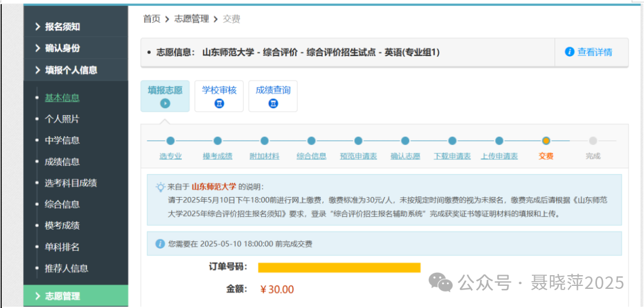Expand the 确认身份 sidebar section
Viewport: 644px width, 308px height.
[76, 48]
